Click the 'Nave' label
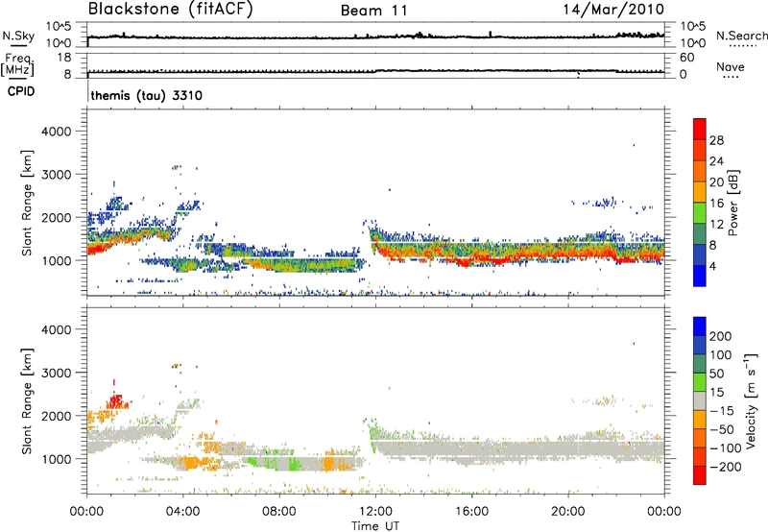This screenshot has height=532, width=768. 731,67
